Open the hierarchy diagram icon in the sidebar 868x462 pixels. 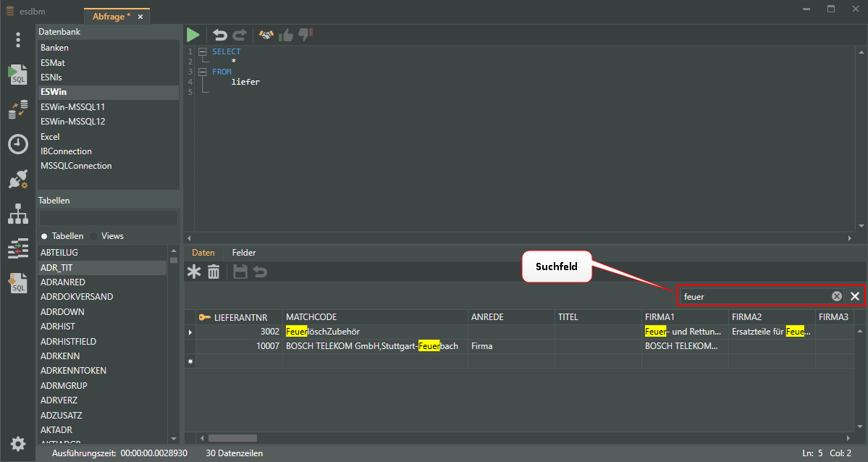18,214
